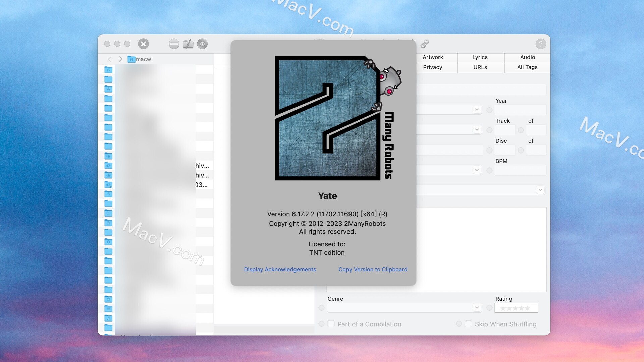This screenshot has height=362, width=644.
Task: Expand the Genre dropdown arrow
Action: click(x=477, y=307)
